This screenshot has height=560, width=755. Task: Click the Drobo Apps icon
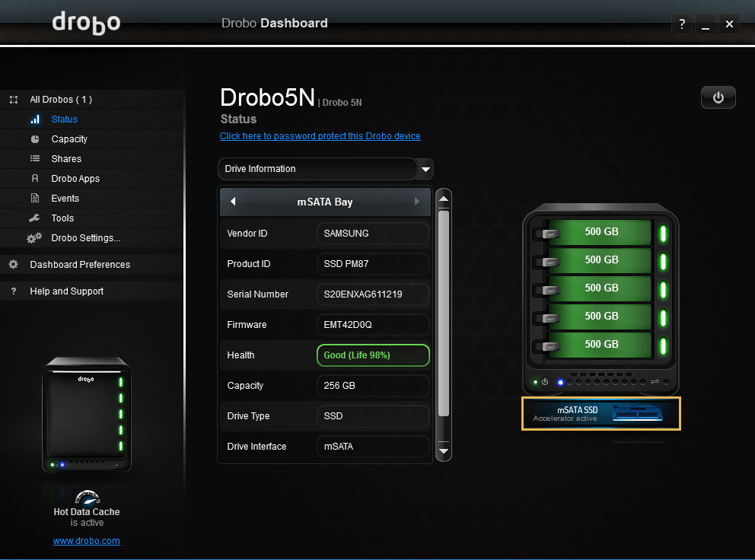pos(35,178)
